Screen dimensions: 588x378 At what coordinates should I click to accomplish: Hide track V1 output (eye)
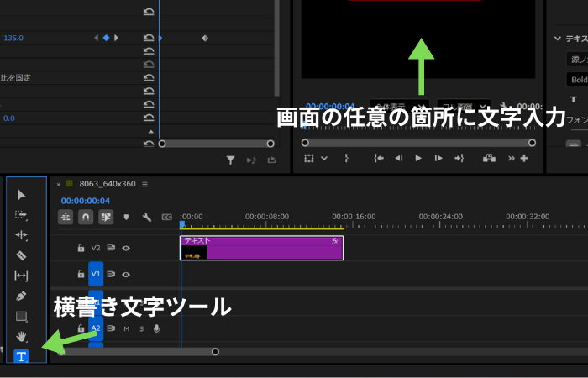(x=126, y=275)
